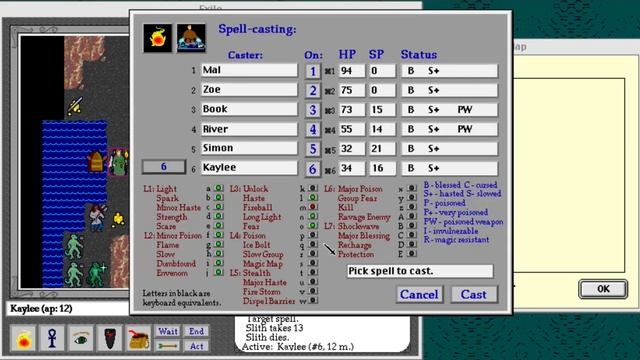This screenshot has height=360, width=640.
Task: Click the River caster name field
Action: [249, 129]
